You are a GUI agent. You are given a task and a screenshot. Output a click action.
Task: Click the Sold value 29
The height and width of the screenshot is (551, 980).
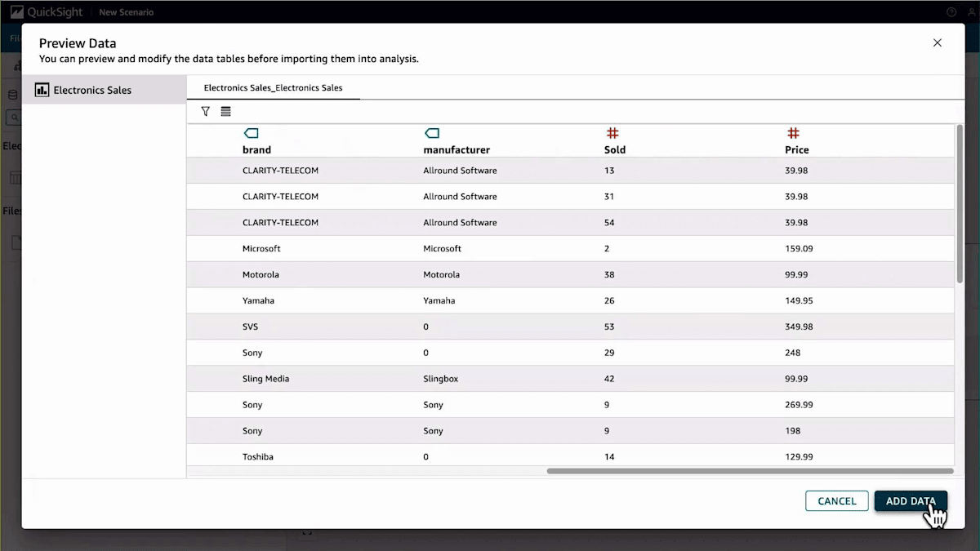pyautogui.click(x=609, y=353)
